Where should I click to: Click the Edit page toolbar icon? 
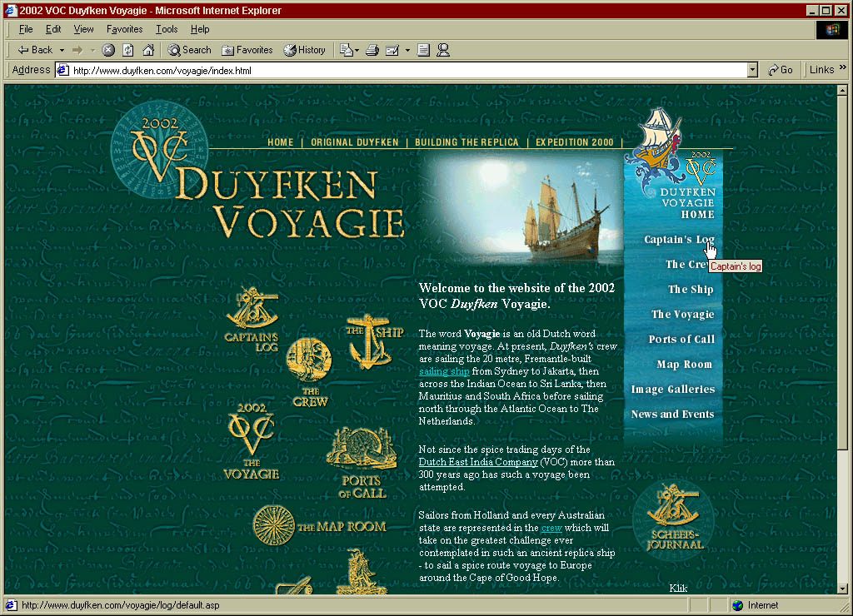pyautogui.click(x=392, y=50)
